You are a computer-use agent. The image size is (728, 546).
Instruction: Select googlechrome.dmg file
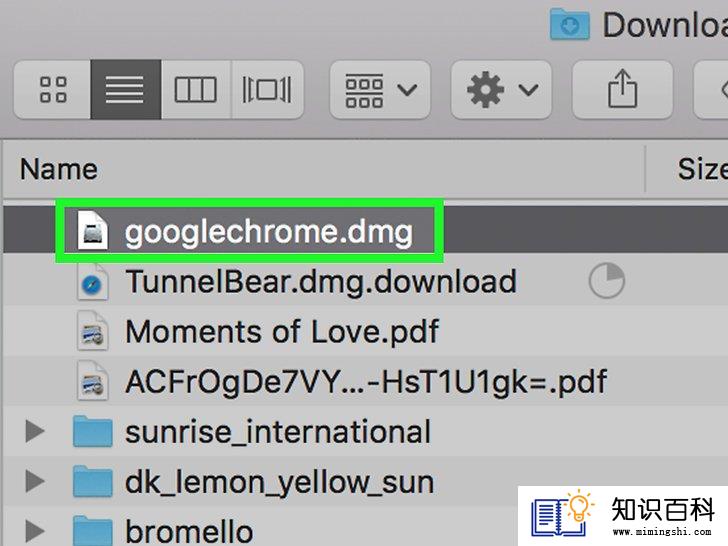pos(269,231)
